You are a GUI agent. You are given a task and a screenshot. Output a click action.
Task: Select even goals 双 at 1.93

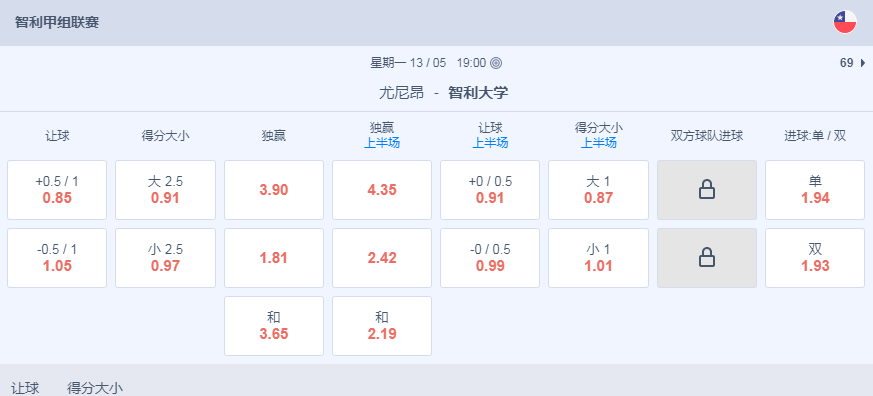815,258
